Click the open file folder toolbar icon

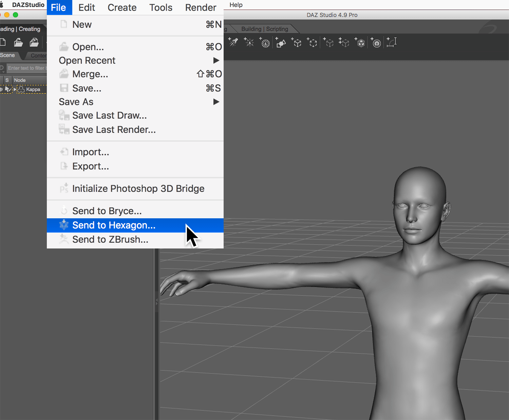18,42
